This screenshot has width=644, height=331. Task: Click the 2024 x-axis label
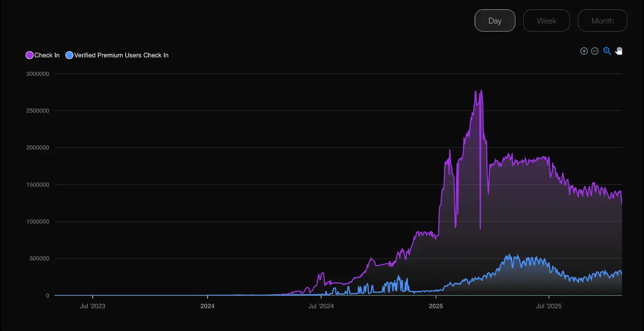point(207,306)
